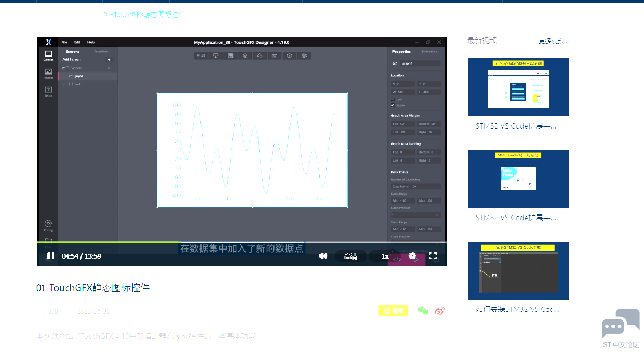Open the 高清 quality selector
This screenshot has height=353, width=644.
pyautogui.click(x=350, y=256)
